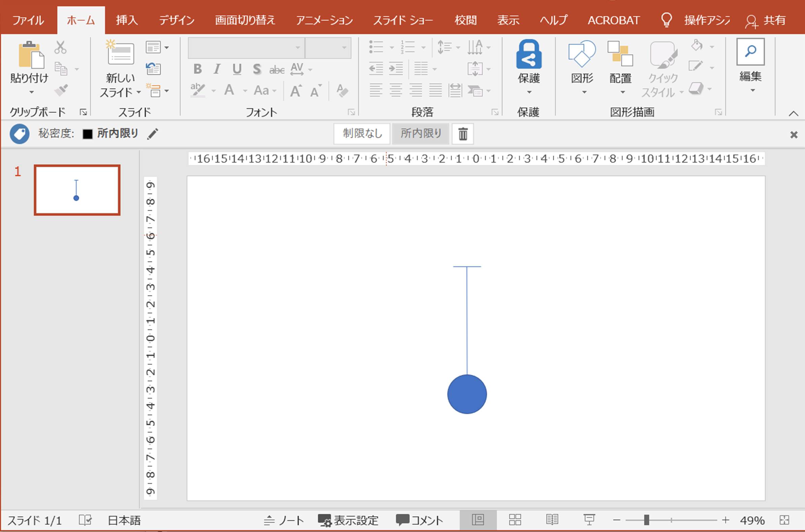
Task: Click the Protect (保護) lock icon
Action: click(528, 55)
